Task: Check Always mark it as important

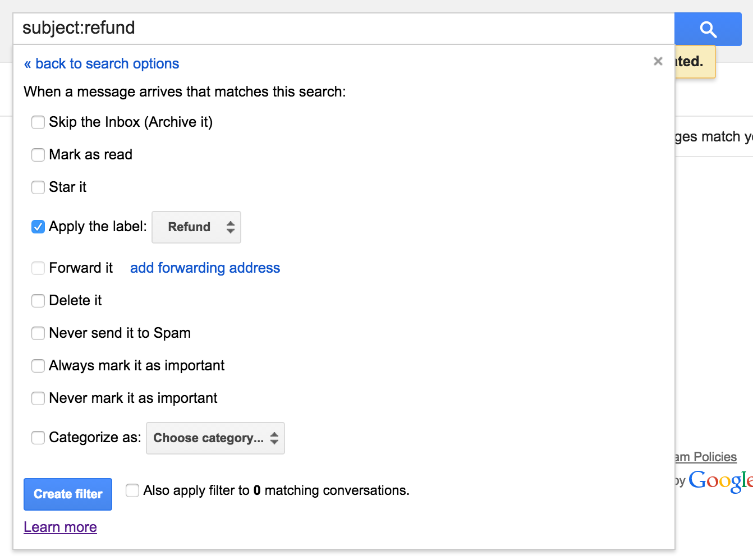Action: (x=38, y=366)
